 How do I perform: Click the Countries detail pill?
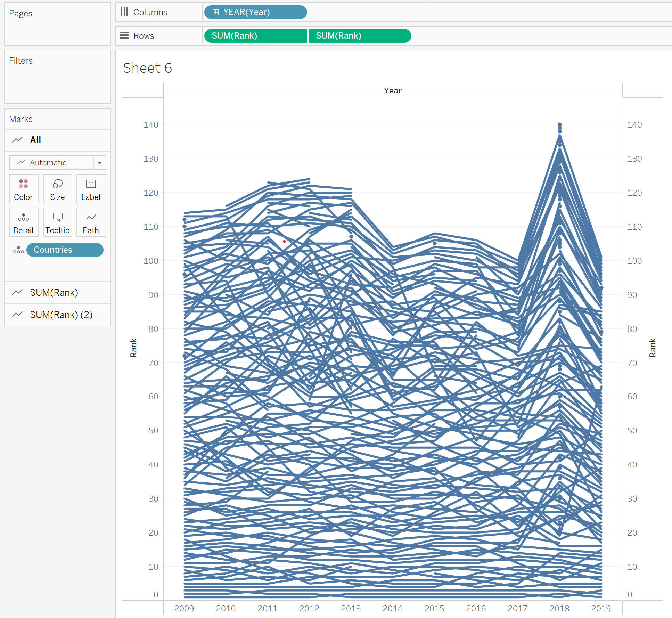65,250
